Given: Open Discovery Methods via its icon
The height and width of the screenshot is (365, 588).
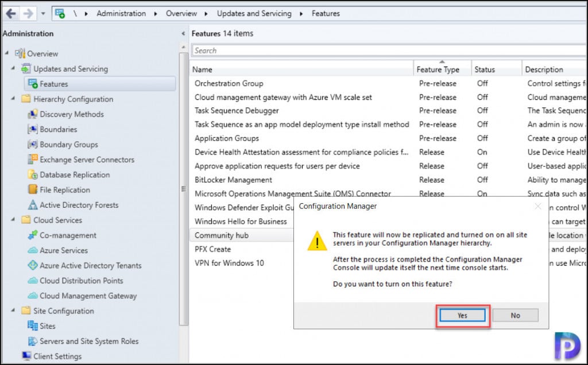Looking at the screenshot, I should click(x=33, y=114).
